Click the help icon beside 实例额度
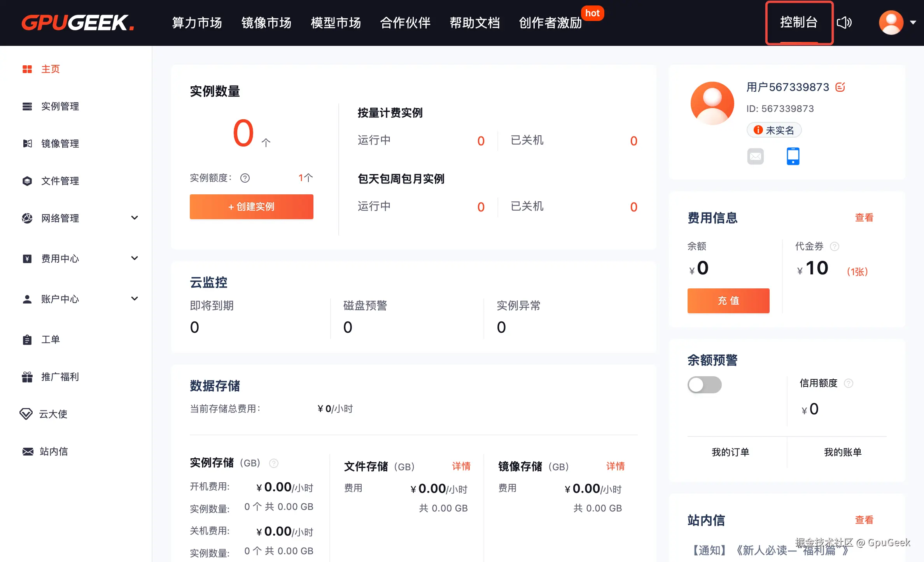Viewport: 924px width, 562px height. 245,178
